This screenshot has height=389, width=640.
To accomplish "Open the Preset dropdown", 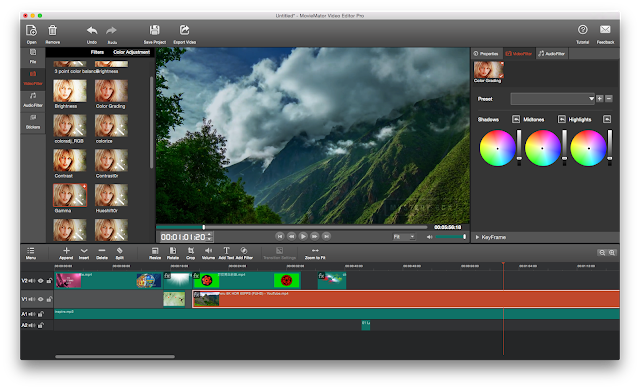I will click(x=553, y=99).
